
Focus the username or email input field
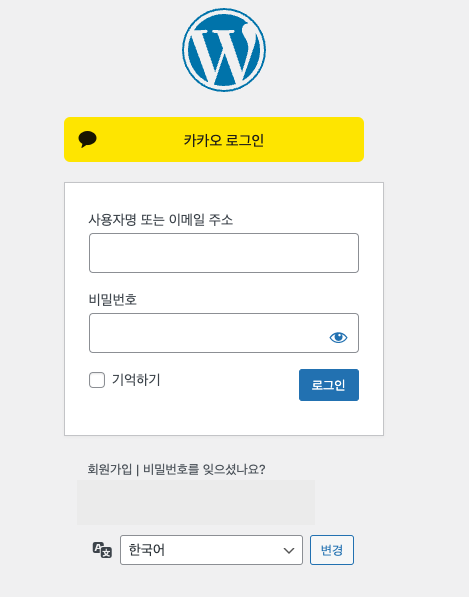224,253
